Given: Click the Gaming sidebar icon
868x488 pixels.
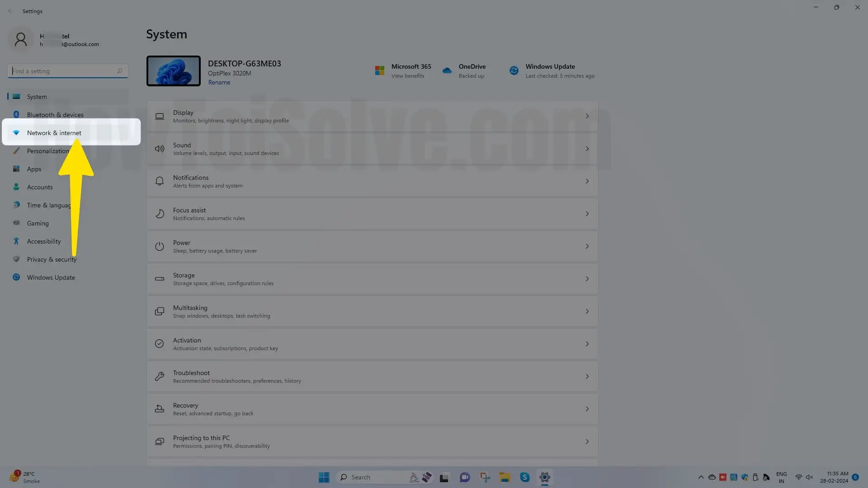Looking at the screenshot, I should pos(16,223).
